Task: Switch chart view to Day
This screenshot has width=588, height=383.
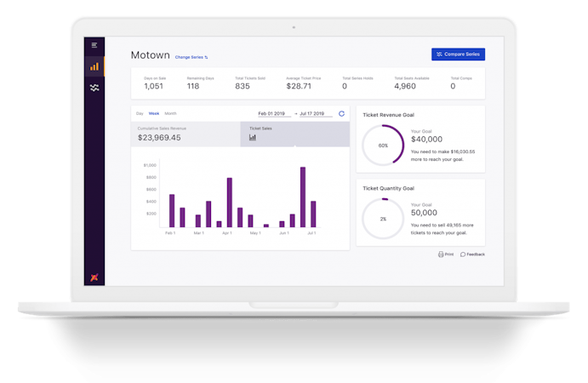Action: (140, 113)
